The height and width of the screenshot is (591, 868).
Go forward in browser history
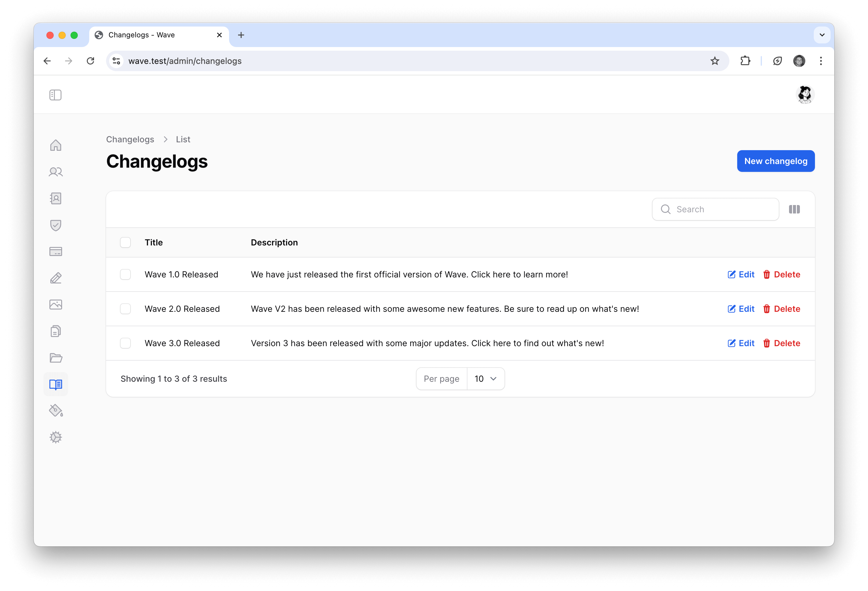click(69, 61)
